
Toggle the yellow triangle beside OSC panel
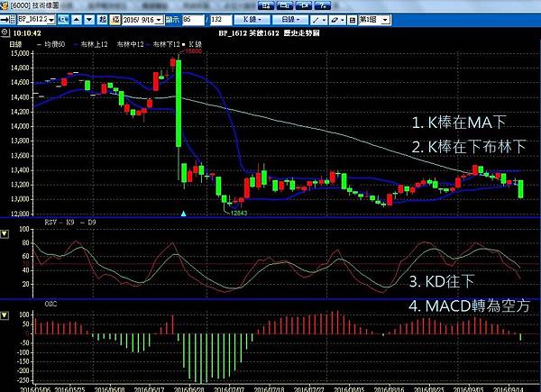pos(5,315)
